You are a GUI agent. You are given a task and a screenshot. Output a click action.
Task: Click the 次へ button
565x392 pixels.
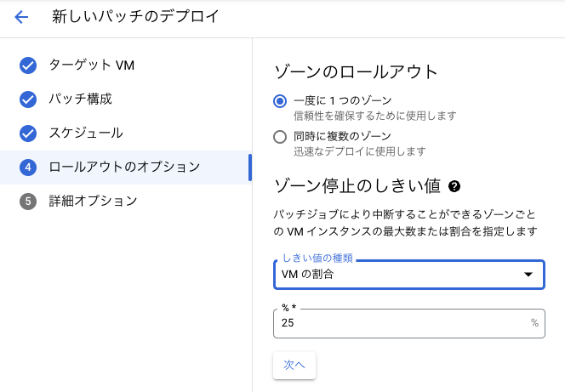294,364
